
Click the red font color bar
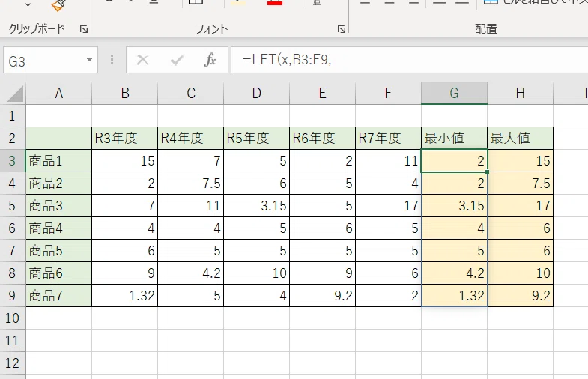click(275, 3)
